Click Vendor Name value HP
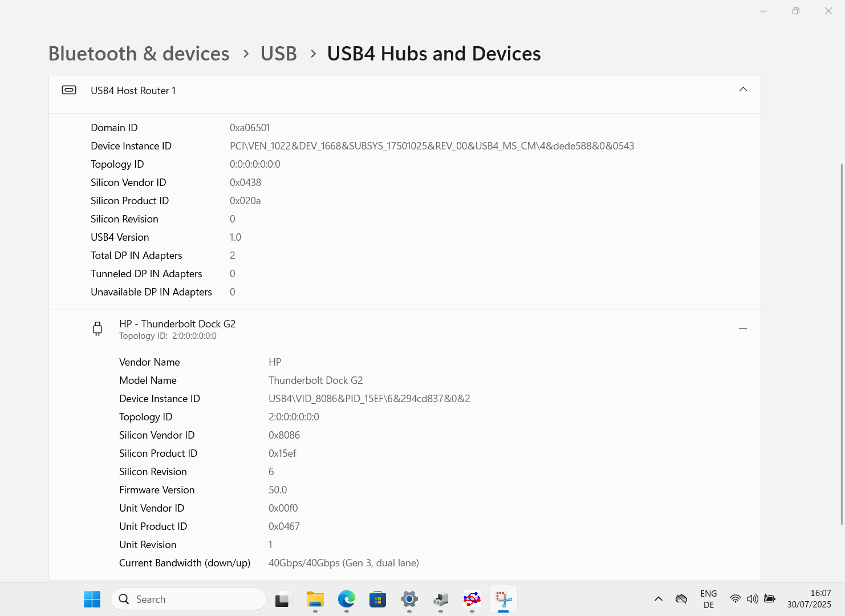845x616 pixels. coord(275,362)
